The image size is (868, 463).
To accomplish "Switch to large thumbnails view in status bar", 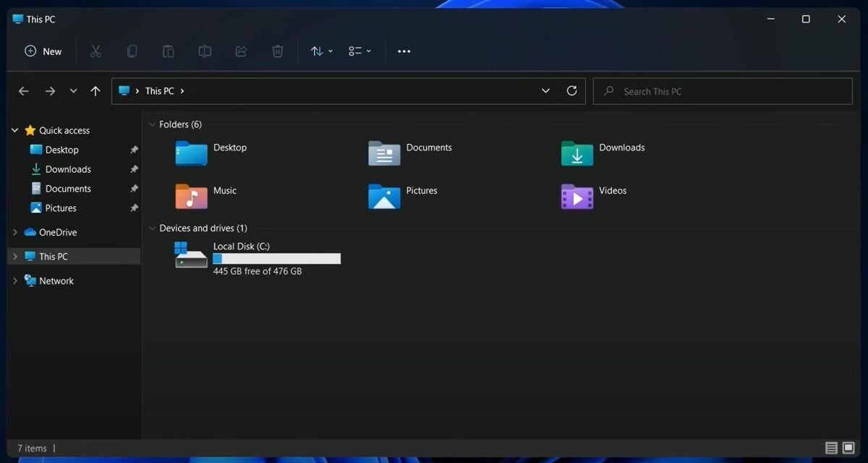I will (848, 448).
